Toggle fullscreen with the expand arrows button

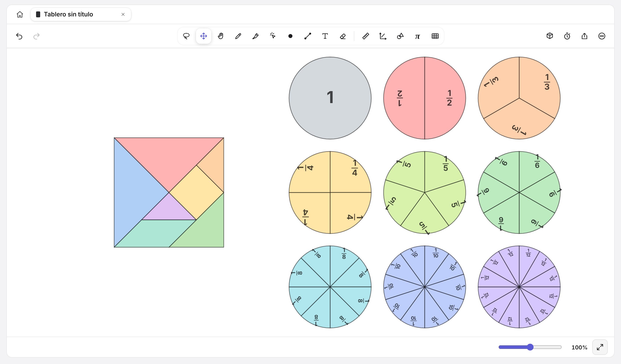click(x=600, y=347)
